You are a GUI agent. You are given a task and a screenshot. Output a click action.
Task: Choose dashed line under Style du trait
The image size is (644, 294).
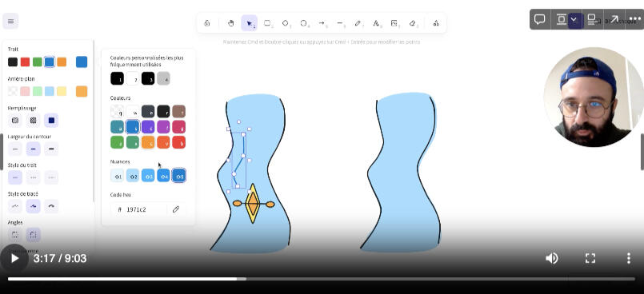[x=34, y=177]
